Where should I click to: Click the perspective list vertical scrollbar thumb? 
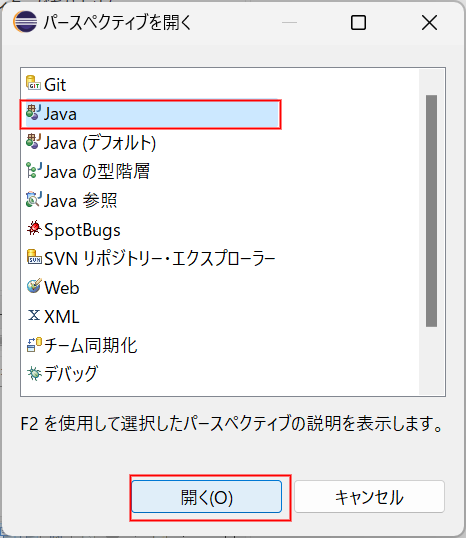pyautogui.click(x=431, y=211)
